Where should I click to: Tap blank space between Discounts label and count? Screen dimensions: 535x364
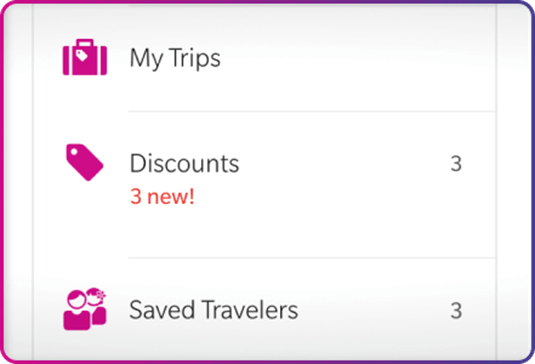345,163
